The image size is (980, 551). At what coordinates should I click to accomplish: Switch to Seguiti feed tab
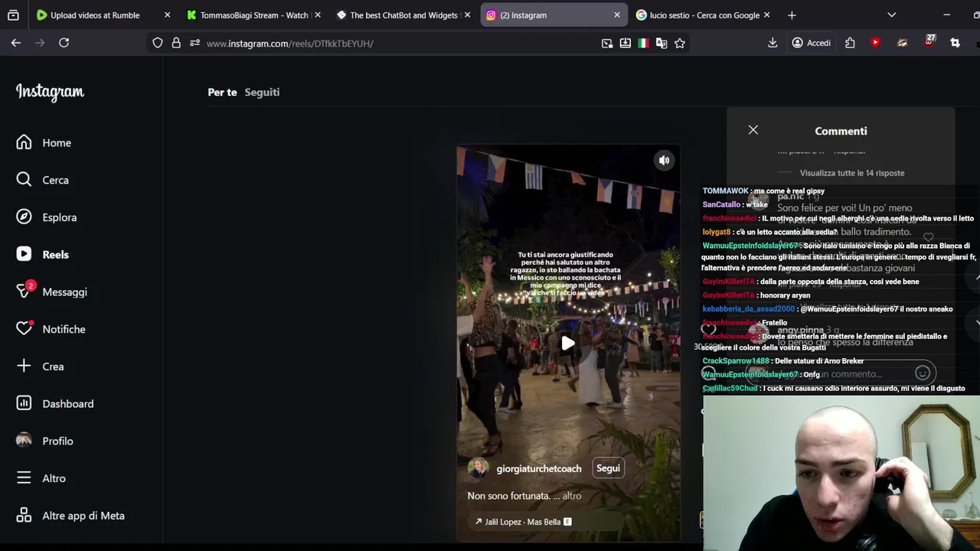pyautogui.click(x=262, y=92)
